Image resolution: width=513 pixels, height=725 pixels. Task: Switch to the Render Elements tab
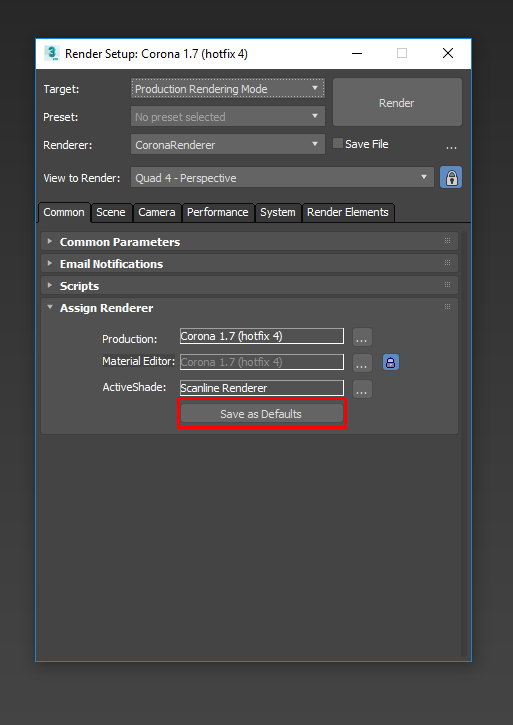(x=348, y=212)
